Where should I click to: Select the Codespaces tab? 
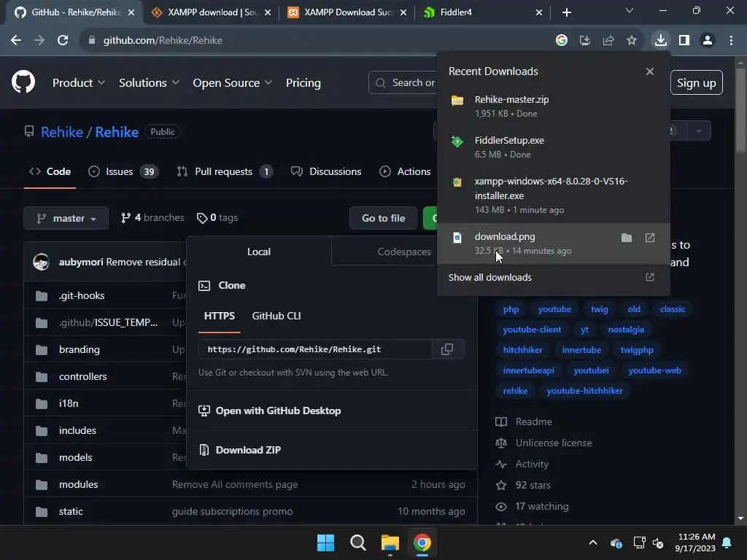pos(404,252)
